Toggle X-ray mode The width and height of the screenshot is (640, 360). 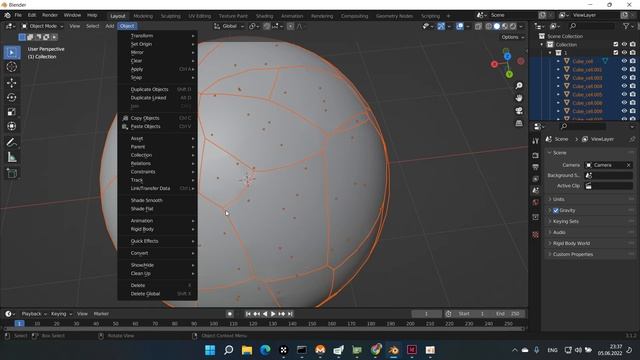click(478, 26)
